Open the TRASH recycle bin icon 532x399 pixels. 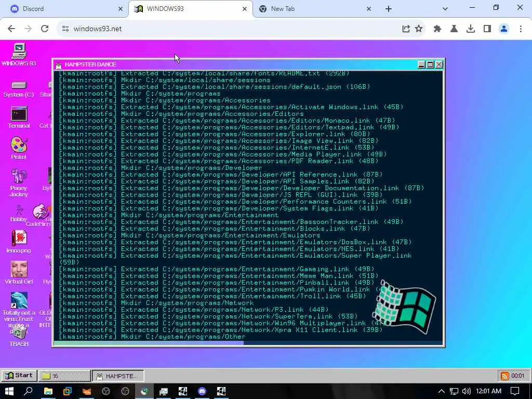click(19, 335)
